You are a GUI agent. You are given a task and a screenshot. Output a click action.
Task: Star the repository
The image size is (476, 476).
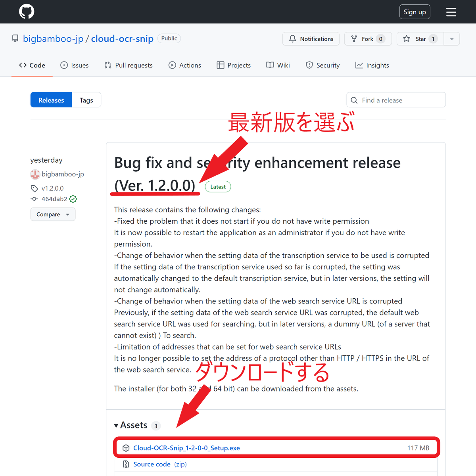[x=420, y=39]
